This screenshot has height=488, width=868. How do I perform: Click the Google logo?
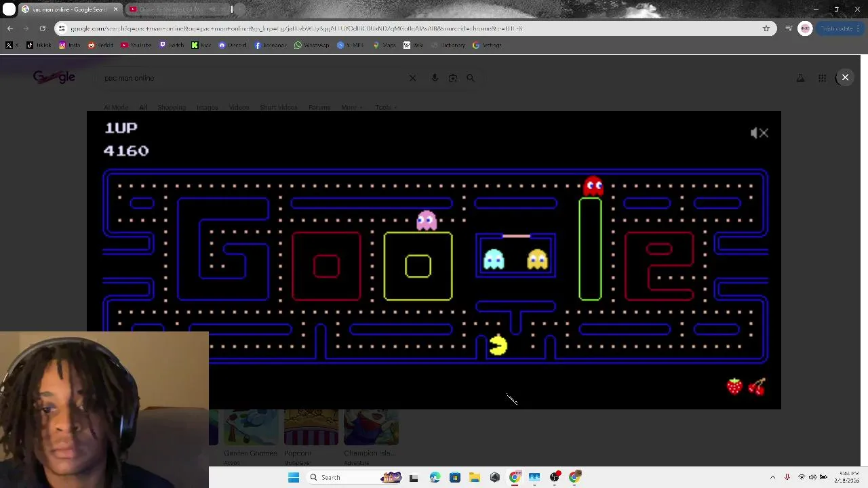point(54,77)
